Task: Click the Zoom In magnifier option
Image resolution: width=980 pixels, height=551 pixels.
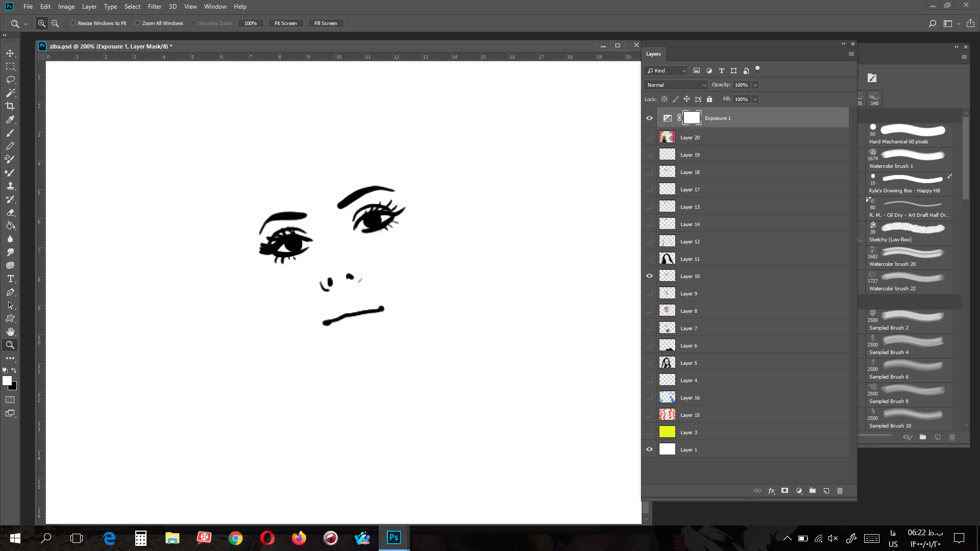Action: click(x=42, y=23)
